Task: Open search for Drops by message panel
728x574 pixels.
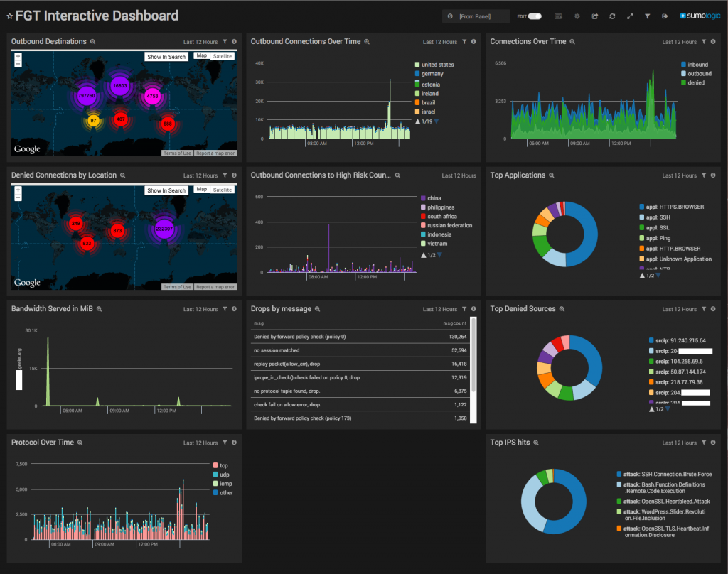Action: point(318,309)
